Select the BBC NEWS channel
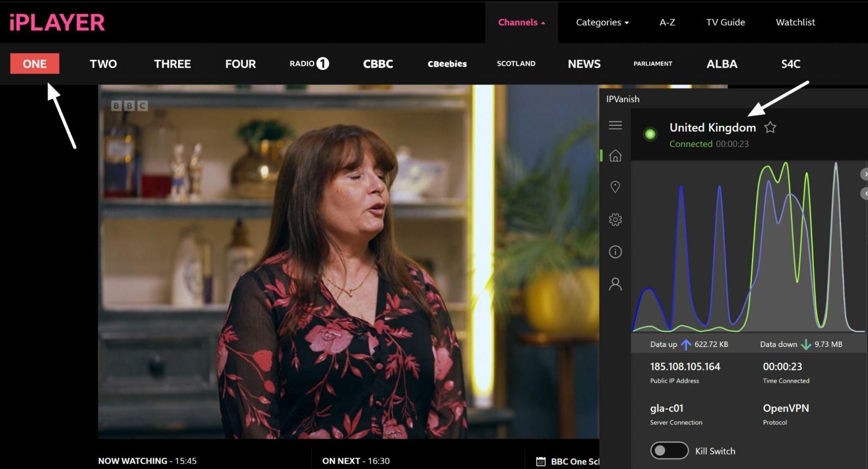 (x=584, y=64)
